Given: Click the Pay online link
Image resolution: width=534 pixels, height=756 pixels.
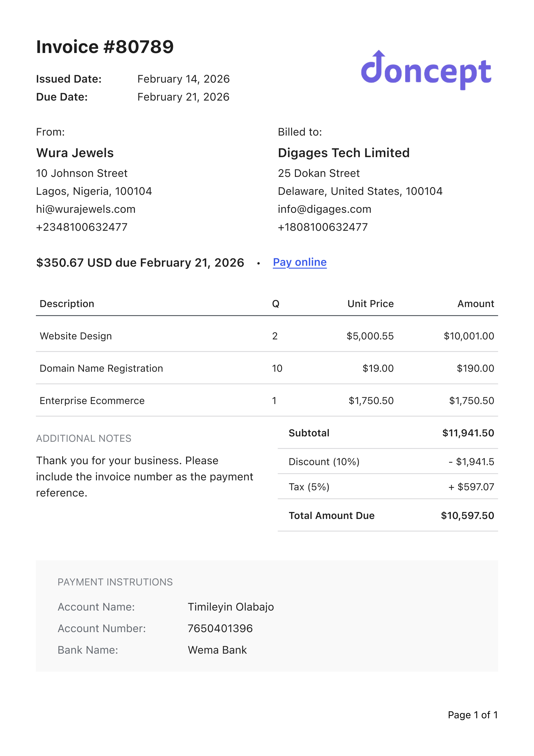Looking at the screenshot, I should (x=299, y=262).
